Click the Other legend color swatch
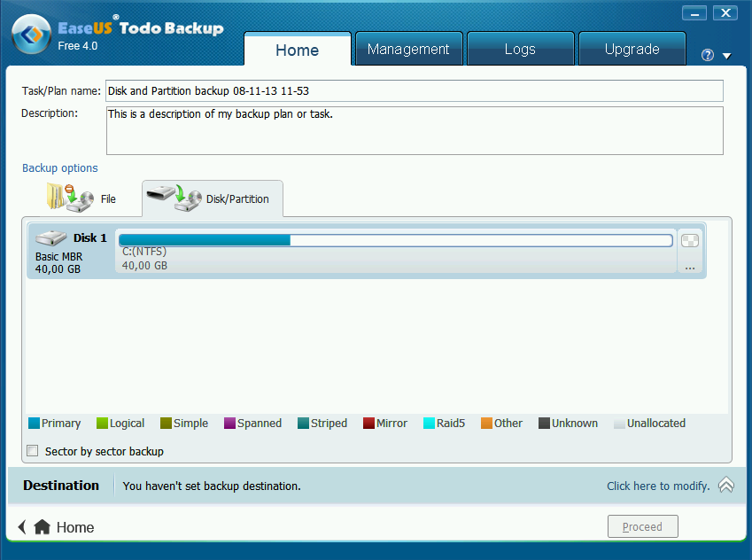752x560 pixels. 487,424
